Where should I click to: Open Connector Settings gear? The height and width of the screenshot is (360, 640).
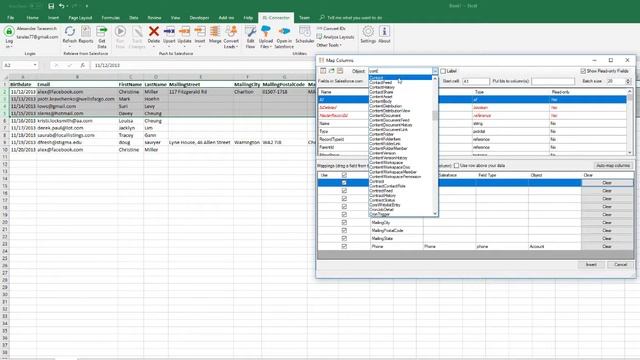(x=368, y=31)
